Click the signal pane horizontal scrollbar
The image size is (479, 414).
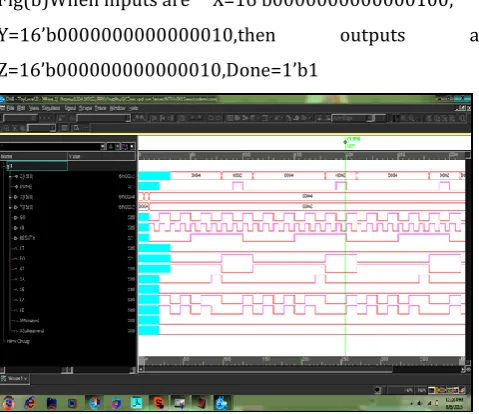pos(67,370)
